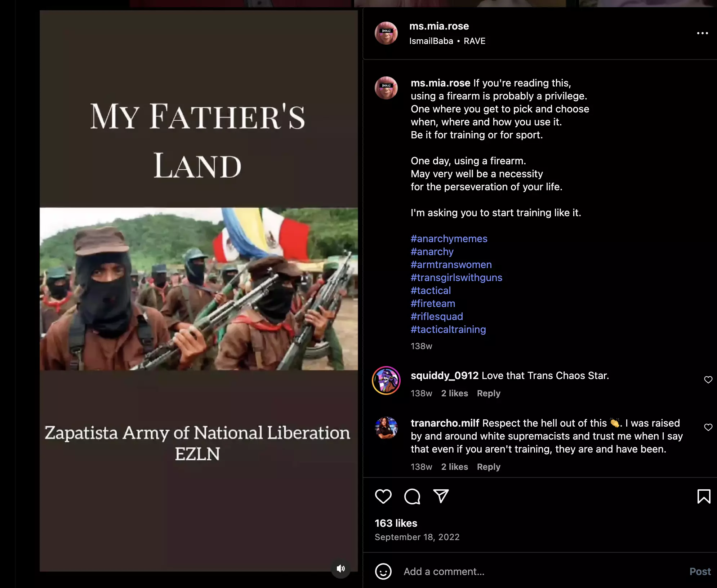Open the #anarchymemes hashtag
This screenshot has width=717, height=588.
449,239
